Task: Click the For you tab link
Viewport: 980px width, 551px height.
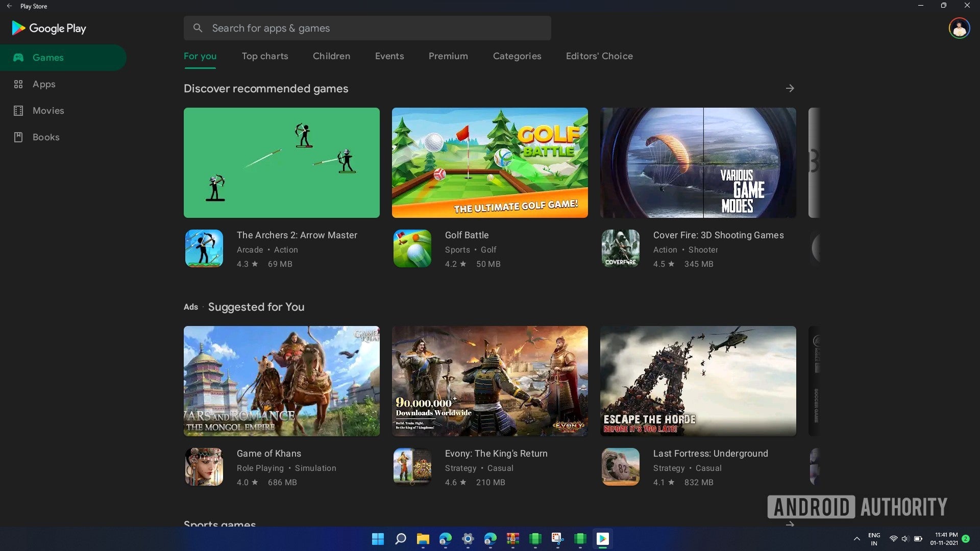Action: point(200,56)
